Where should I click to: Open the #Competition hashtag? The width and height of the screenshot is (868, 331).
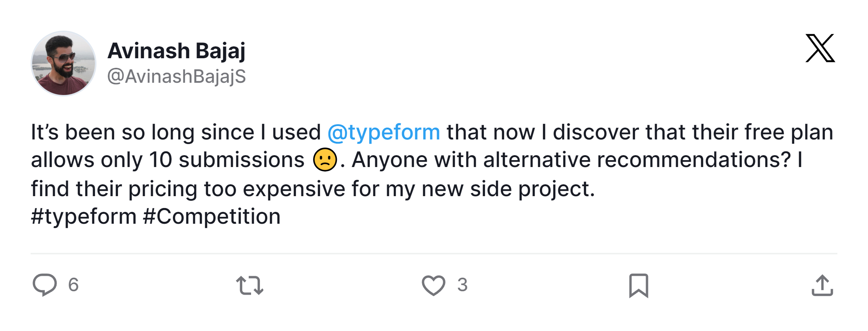point(212,216)
